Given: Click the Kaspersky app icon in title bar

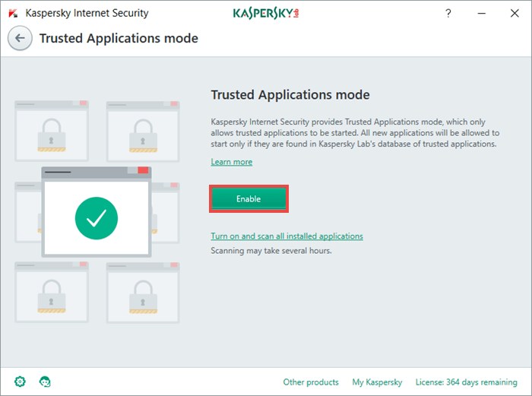Looking at the screenshot, I should coord(13,14).
